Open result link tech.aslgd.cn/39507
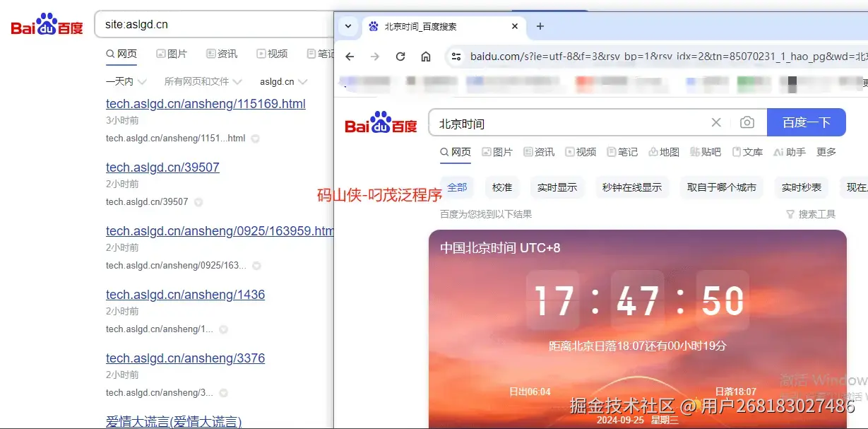Screen dimensions: 868x429 click(162, 168)
